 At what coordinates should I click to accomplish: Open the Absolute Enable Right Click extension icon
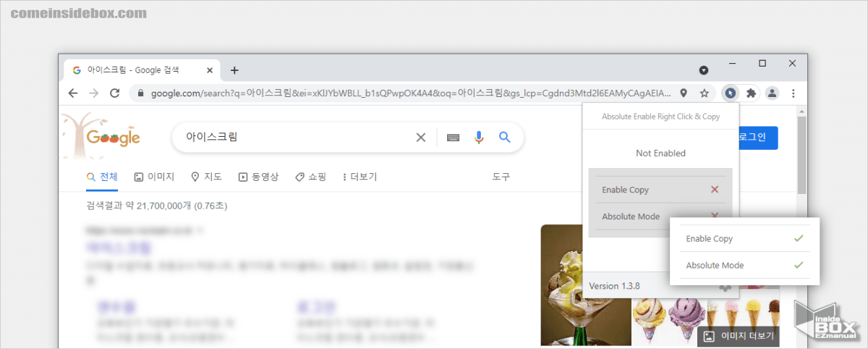tap(731, 93)
